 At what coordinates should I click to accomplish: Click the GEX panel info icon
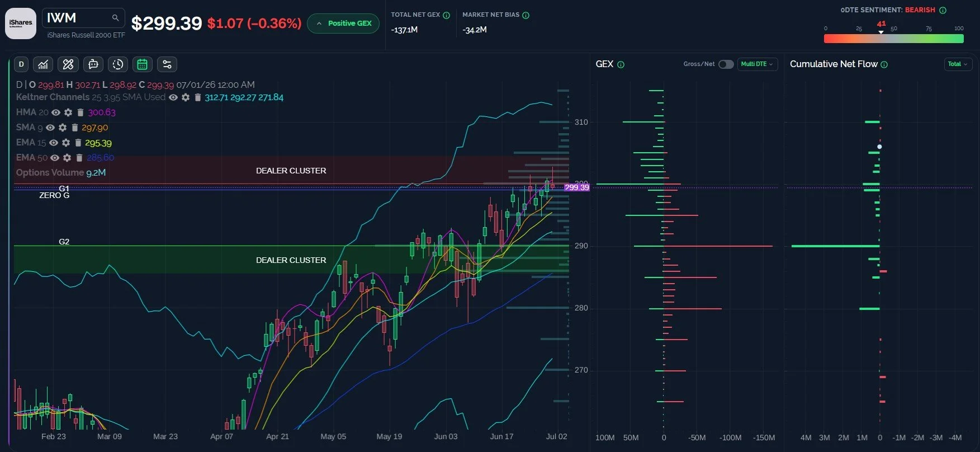pyautogui.click(x=621, y=64)
